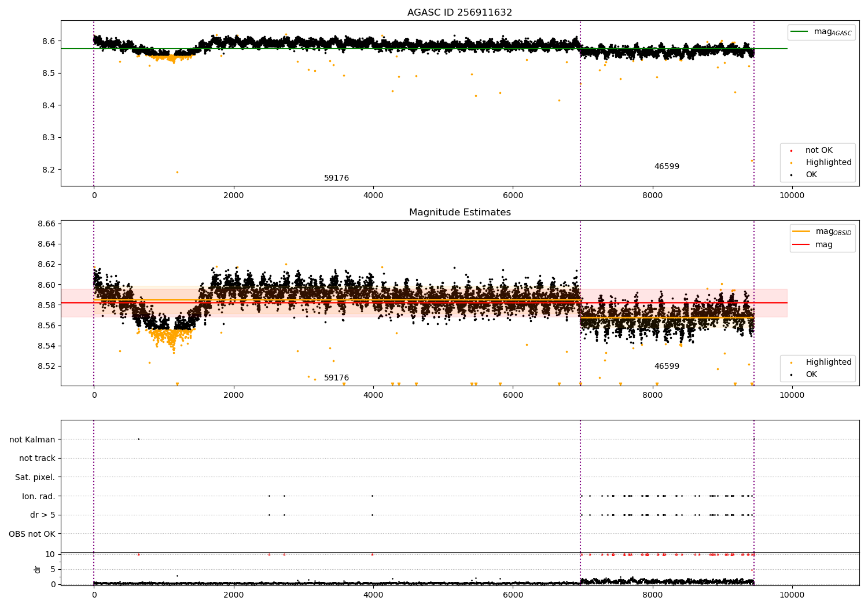Click the 'not Kalman' black data point near 600
Screen dimensions: 868x608
point(138,439)
